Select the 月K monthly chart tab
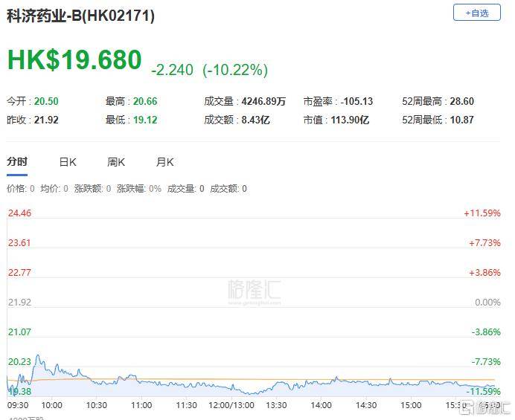 click(164, 162)
